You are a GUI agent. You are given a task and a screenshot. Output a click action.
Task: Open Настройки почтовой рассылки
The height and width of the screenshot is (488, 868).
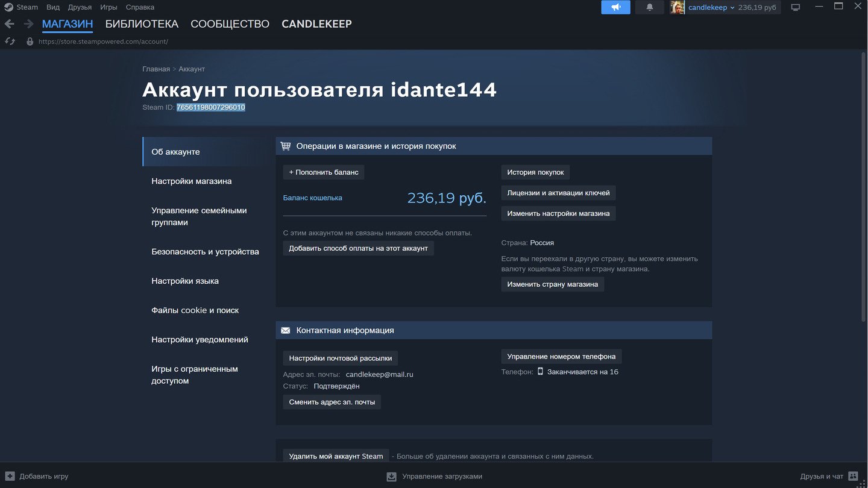(341, 358)
